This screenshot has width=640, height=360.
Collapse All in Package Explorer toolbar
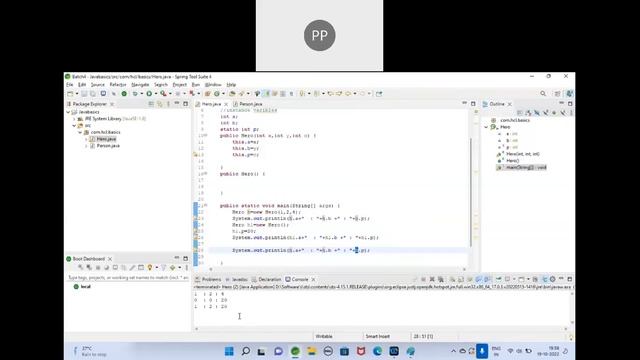151,104
